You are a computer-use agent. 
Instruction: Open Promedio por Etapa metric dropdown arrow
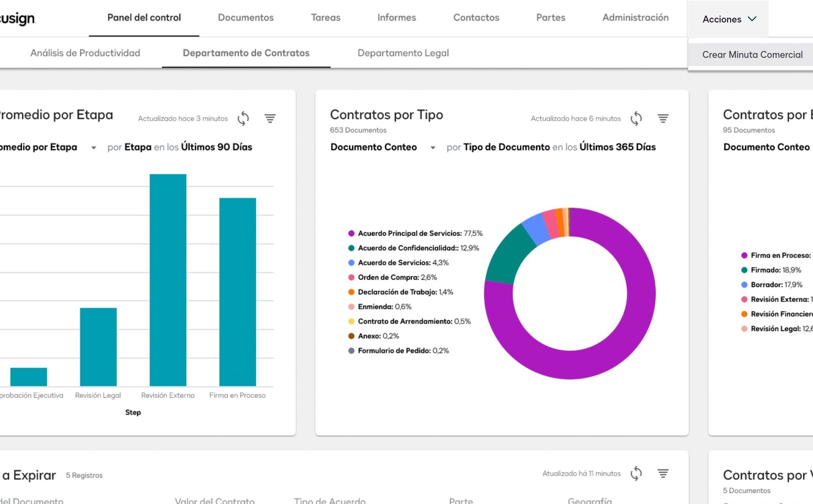pos(94,148)
